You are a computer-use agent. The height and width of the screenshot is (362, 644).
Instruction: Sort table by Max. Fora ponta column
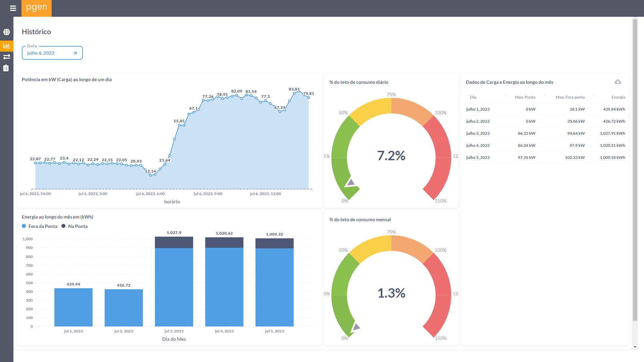(570, 97)
